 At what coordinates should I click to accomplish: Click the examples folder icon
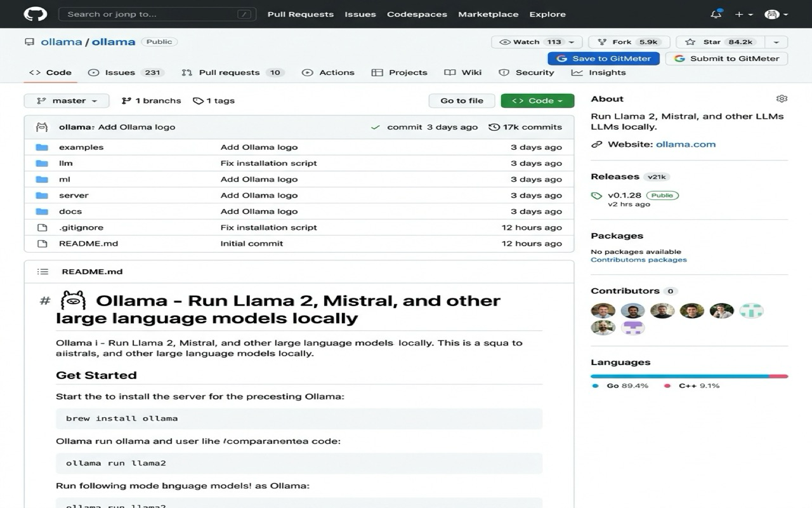[x=43, y=147]
